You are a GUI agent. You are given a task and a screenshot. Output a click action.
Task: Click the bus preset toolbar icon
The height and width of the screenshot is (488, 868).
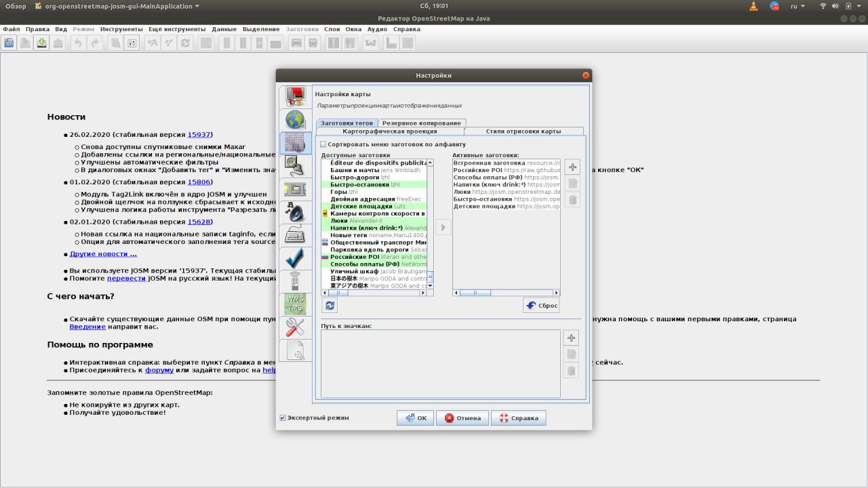point(313,43)
